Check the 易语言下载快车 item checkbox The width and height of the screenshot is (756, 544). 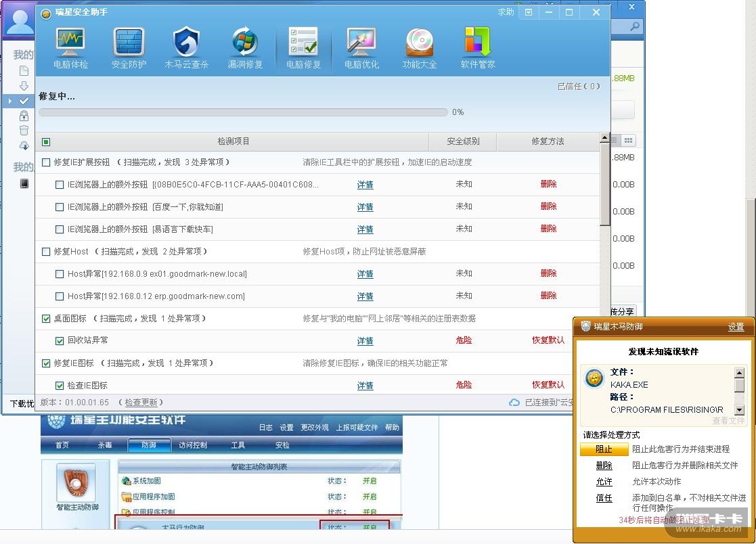60,229
